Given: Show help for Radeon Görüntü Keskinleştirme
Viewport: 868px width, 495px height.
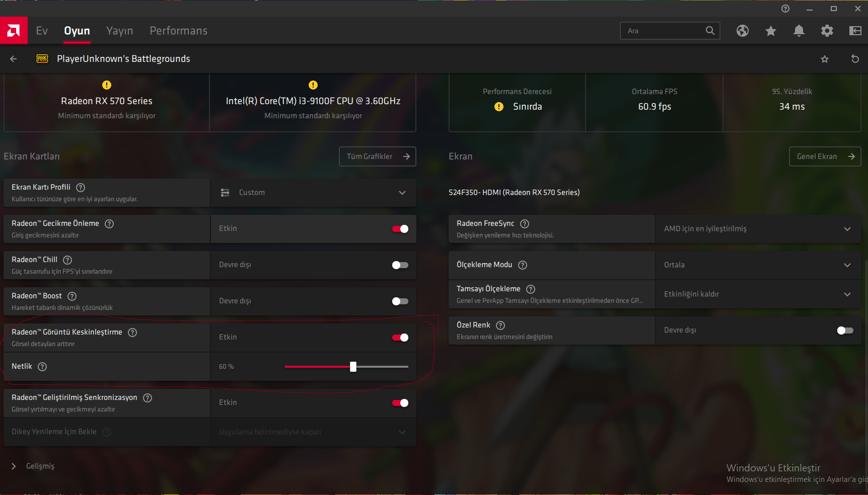Looking at the screenshot, I should coord(132,333).
